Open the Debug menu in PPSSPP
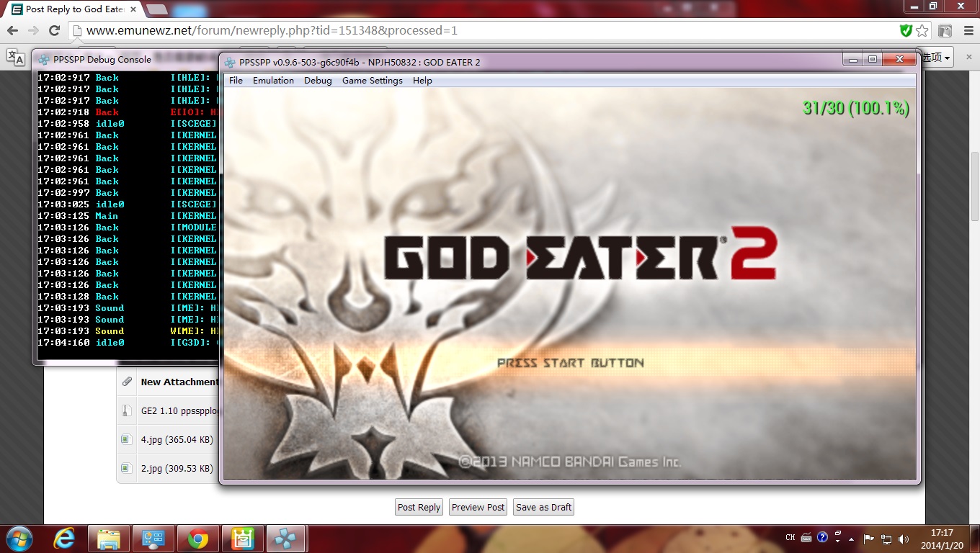 (318, 81)
